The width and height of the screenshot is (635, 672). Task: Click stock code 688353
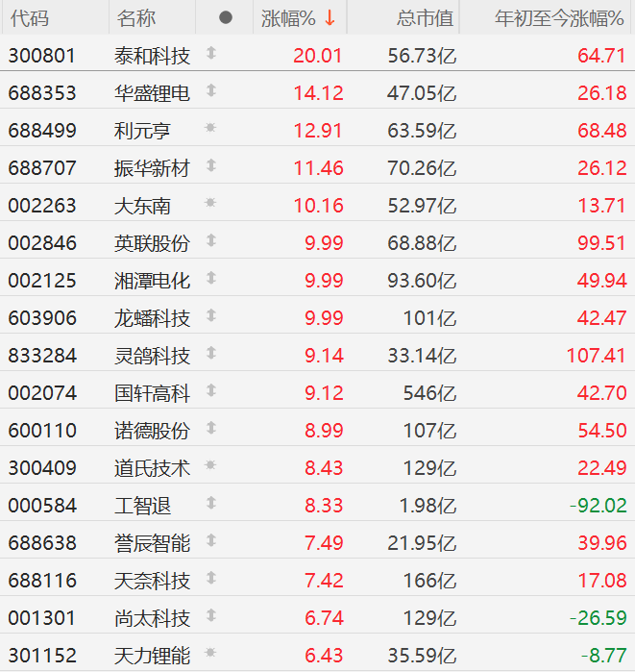coord(42,93)
